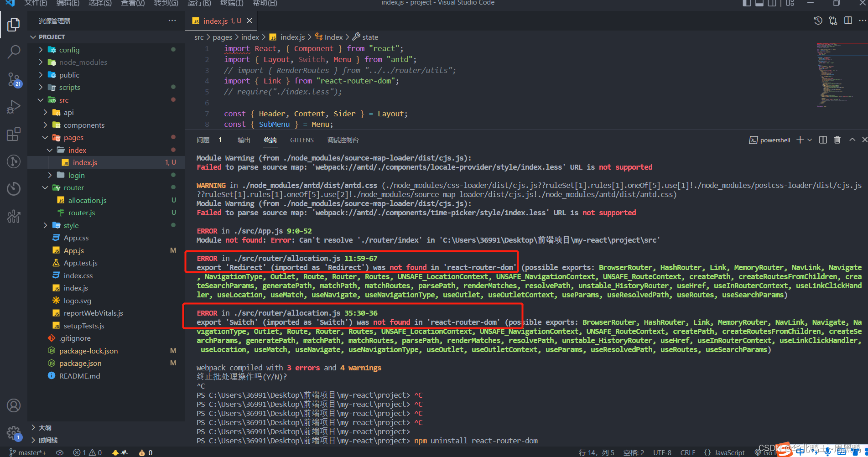Open Run and Debug view
The image size is (868, 457).
tap(14, 107)
